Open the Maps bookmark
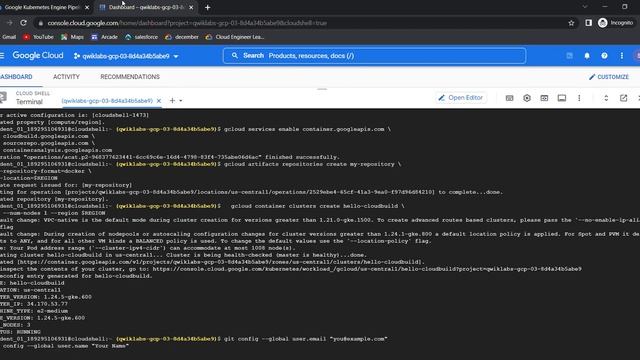 72,37
